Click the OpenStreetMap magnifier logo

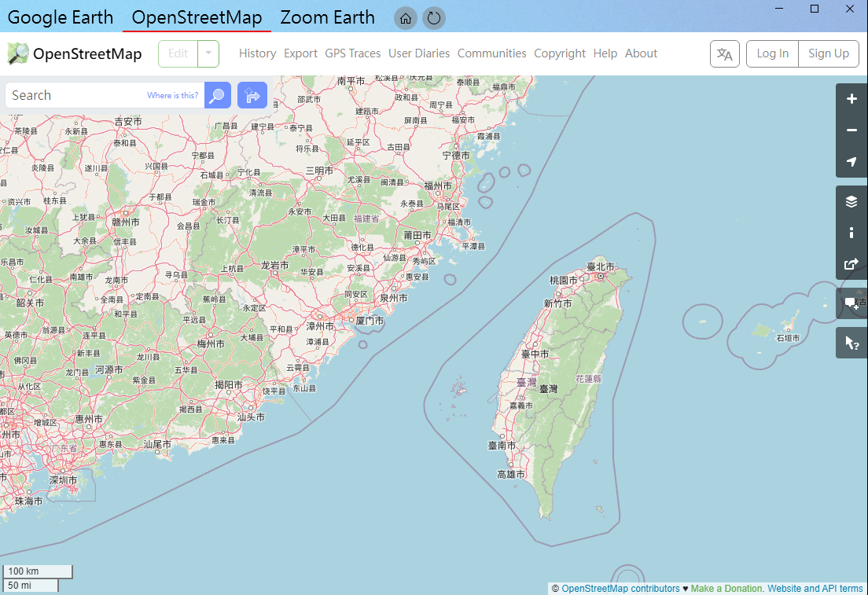18,53
